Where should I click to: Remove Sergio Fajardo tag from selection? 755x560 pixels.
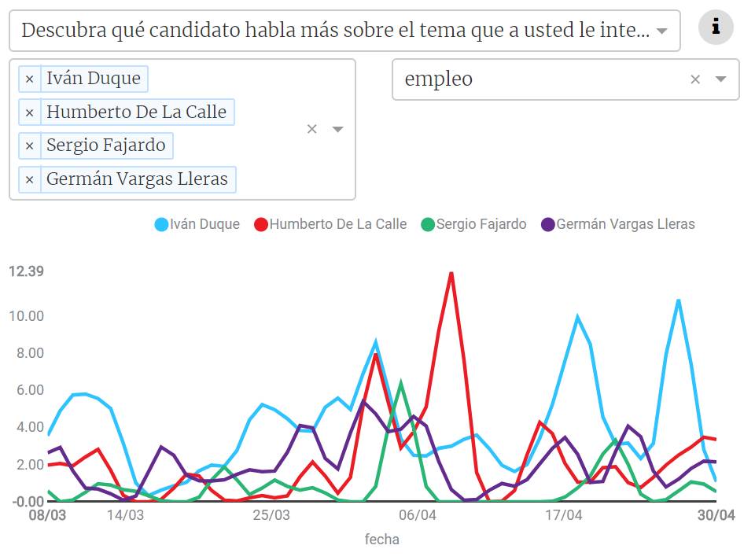click(30, 146)
